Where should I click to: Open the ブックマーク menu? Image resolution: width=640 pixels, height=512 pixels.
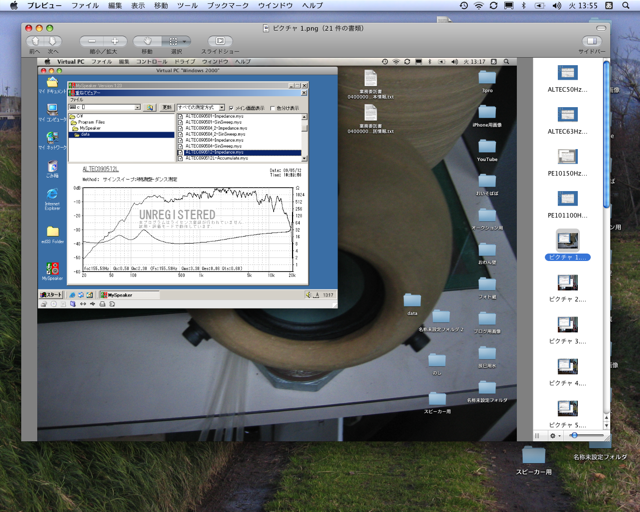[x=228, y=6]
